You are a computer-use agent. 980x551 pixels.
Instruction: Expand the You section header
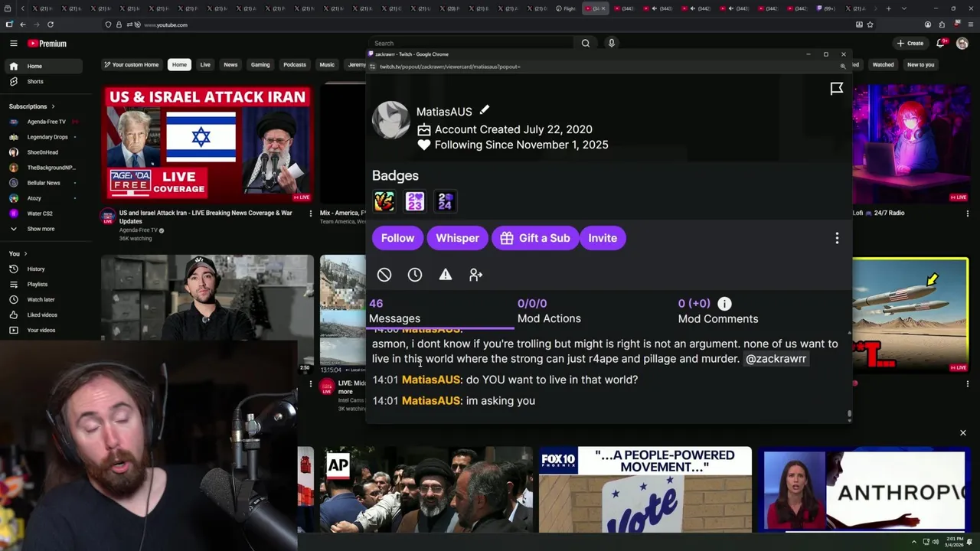18,253
